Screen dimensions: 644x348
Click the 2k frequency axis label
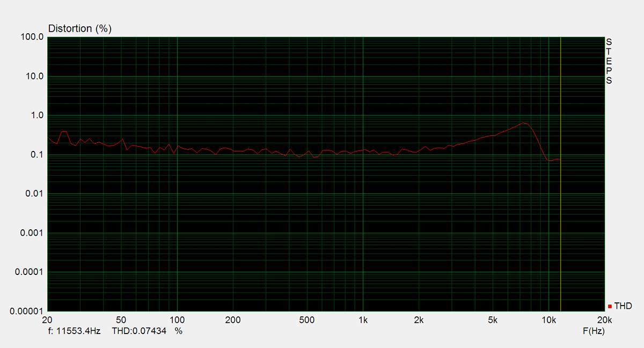(419, 320)
